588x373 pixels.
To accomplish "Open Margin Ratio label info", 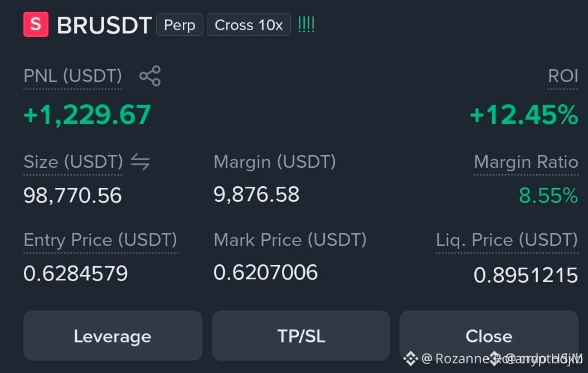I will [x=526, y=162].
